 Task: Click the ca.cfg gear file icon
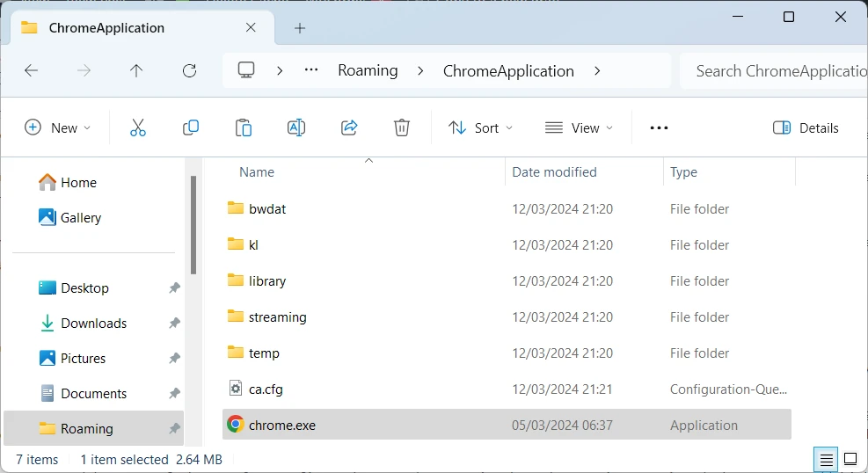tap(236, 389)
